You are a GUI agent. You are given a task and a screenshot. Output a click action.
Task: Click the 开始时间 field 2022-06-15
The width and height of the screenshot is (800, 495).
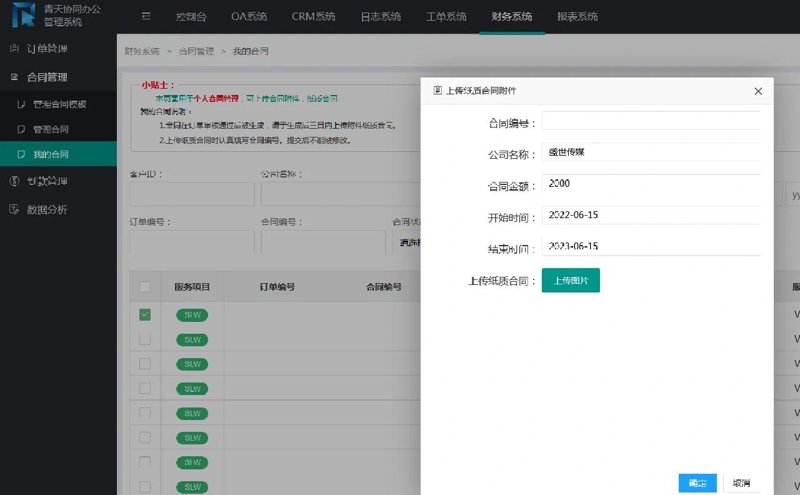(652, 215)
